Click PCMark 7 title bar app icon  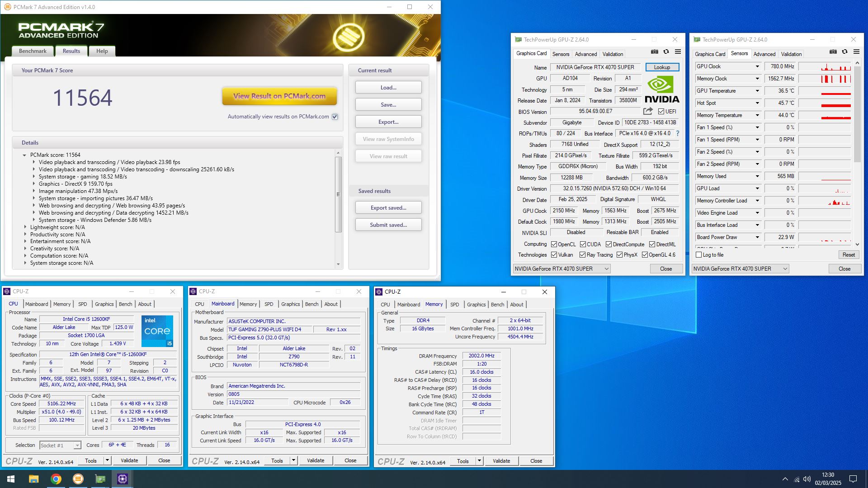click(x=7, y=7)
